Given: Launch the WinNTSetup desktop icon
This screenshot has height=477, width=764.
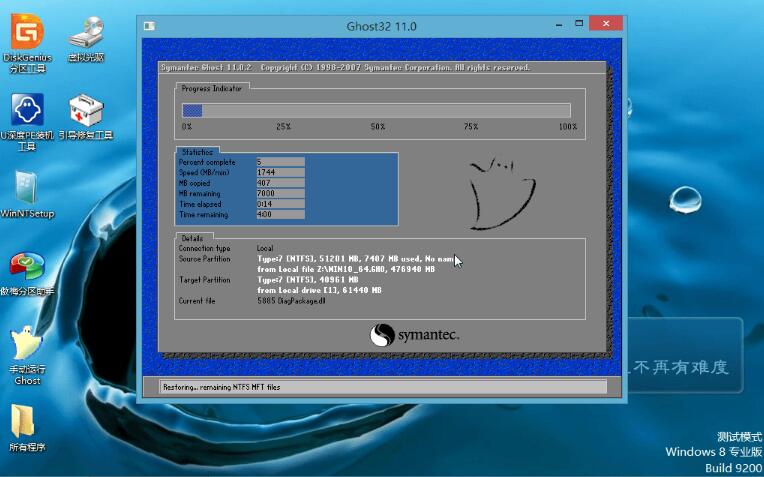Looking at the screenshot, I should pos(27,194).
